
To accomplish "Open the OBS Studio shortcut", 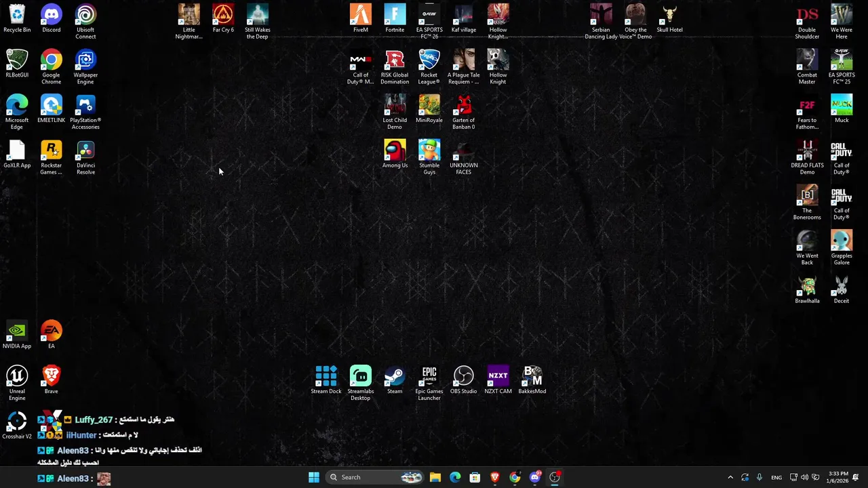I will point(464,380).
